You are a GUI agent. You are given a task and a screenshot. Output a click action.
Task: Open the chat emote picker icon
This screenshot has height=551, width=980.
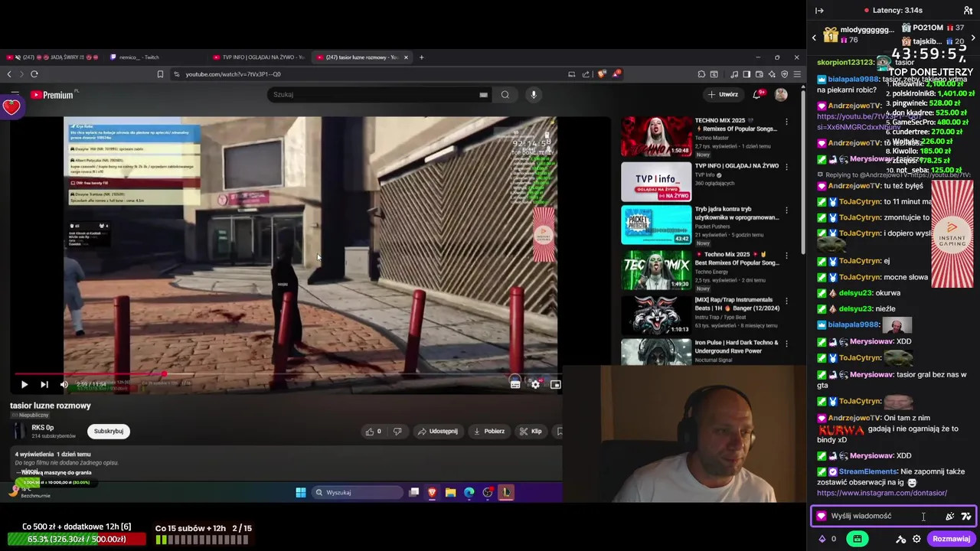[x=966, y=517]
